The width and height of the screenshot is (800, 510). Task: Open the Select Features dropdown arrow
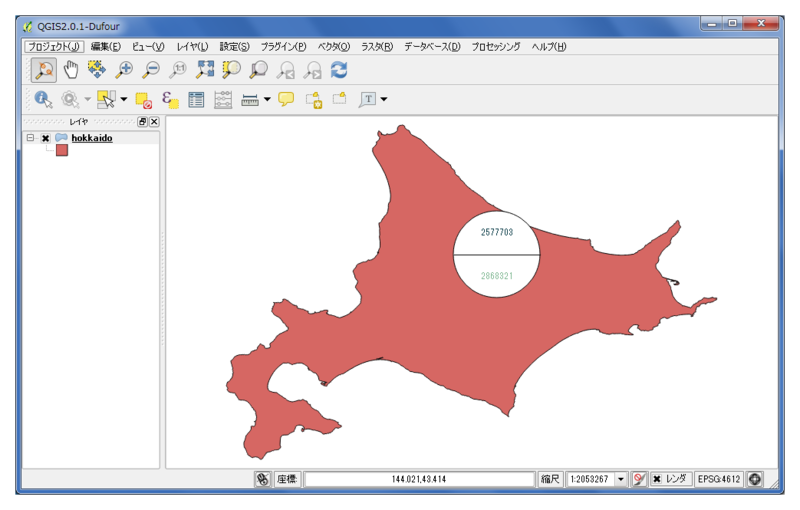(123, 99)
